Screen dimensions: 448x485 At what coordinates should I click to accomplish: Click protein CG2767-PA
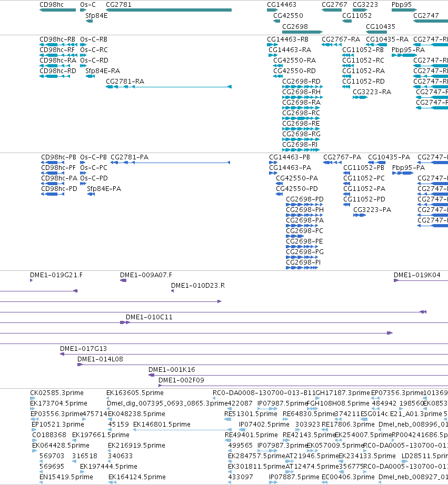pos(333,163)
